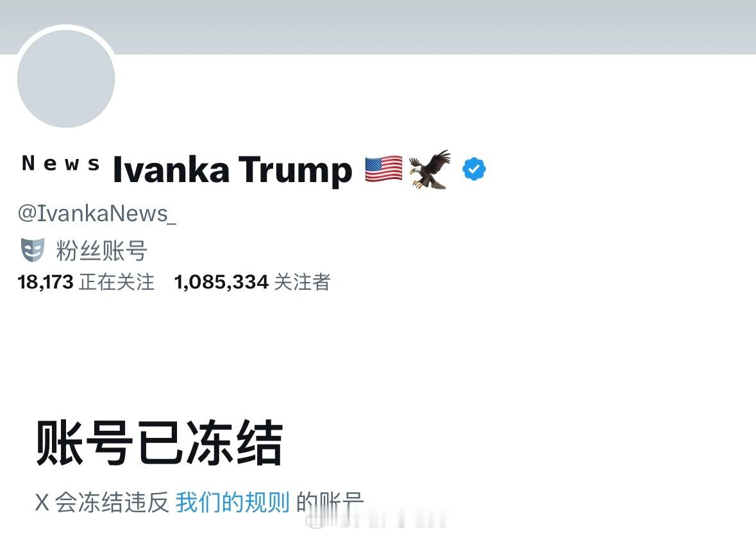Screen dimensions: 756x536
Task: Click the X 会冻结违反 text
Action: pos(102,502)
